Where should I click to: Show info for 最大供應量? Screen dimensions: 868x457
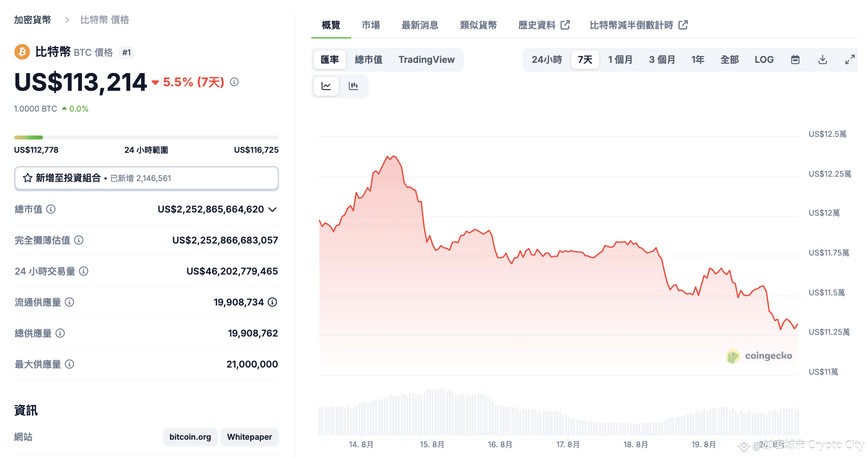[70, 364]
